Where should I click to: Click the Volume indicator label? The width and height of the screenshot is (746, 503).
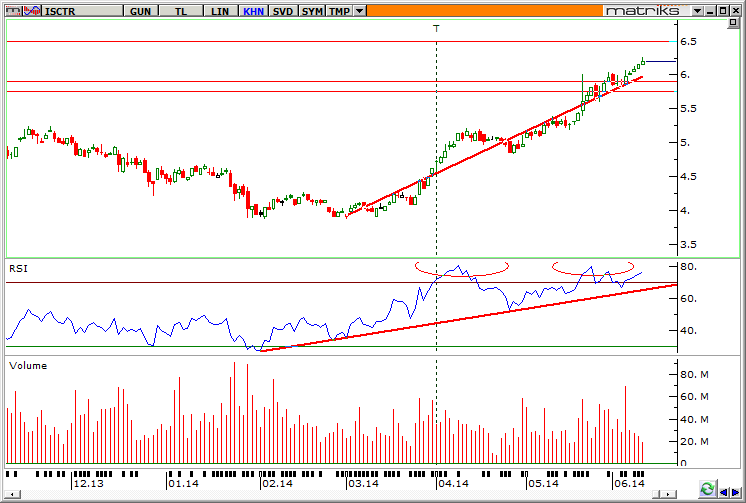(x=28, y=365)
